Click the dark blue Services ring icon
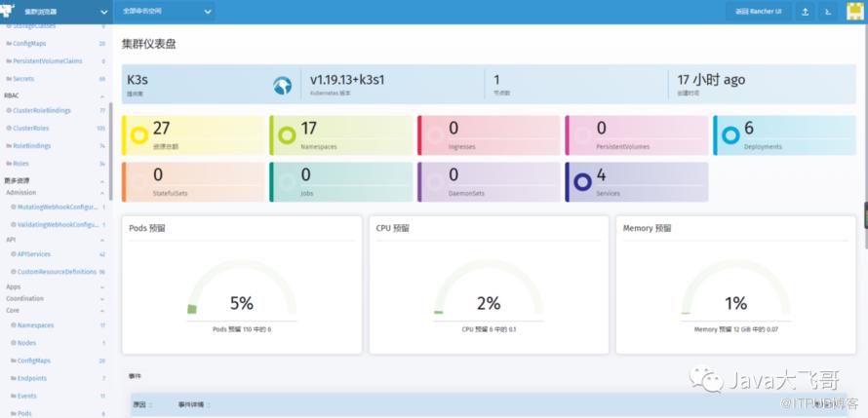 [582, 182]
